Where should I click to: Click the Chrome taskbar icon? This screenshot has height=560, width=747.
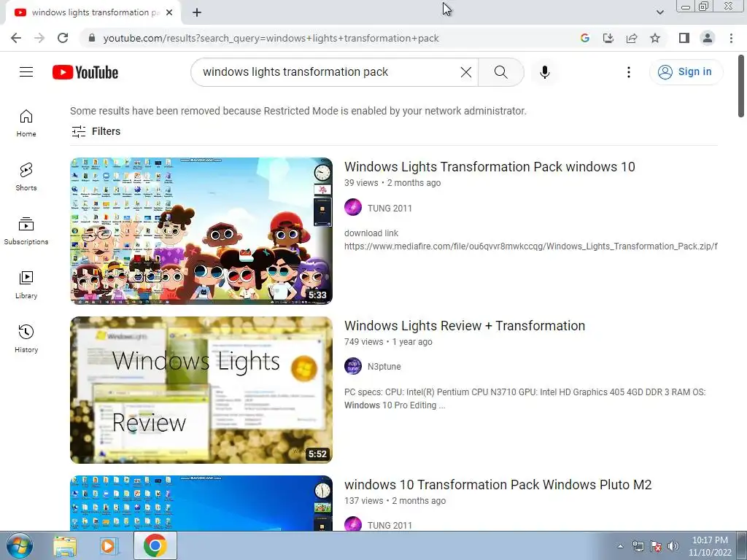pos(155,545)
